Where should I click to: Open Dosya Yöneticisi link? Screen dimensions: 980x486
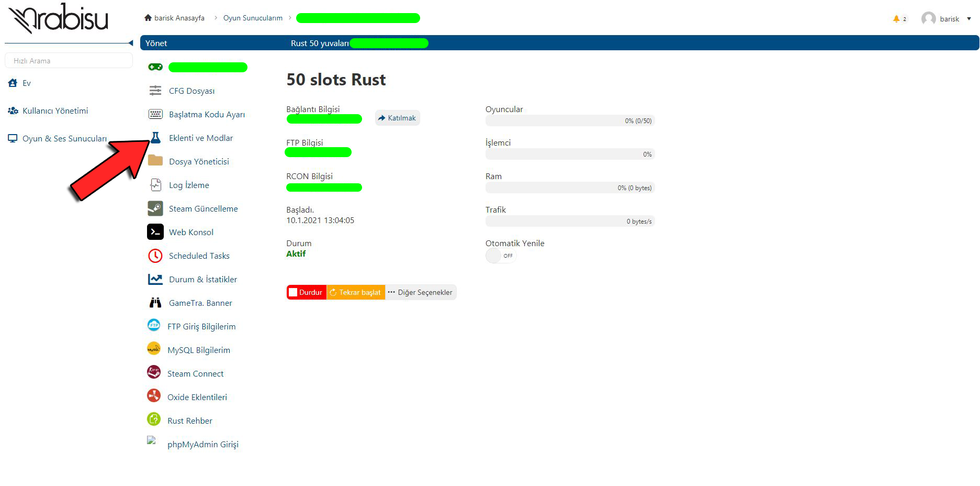pyautogui.click(x=199, y=161)
